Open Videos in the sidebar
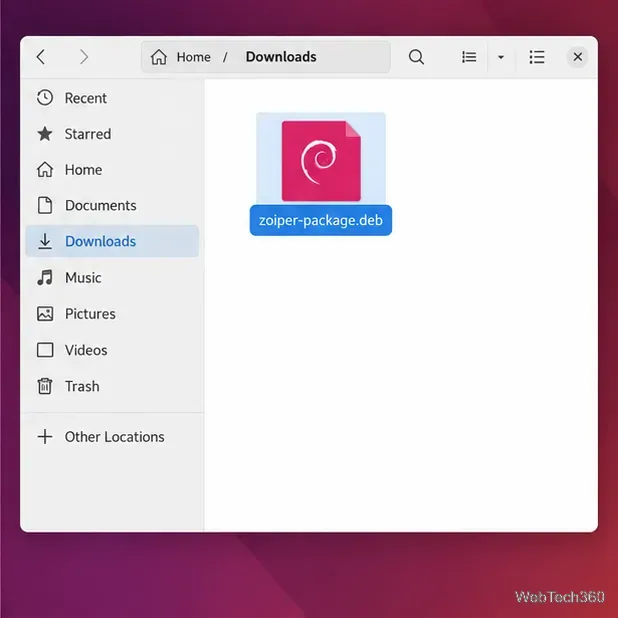 112,350
